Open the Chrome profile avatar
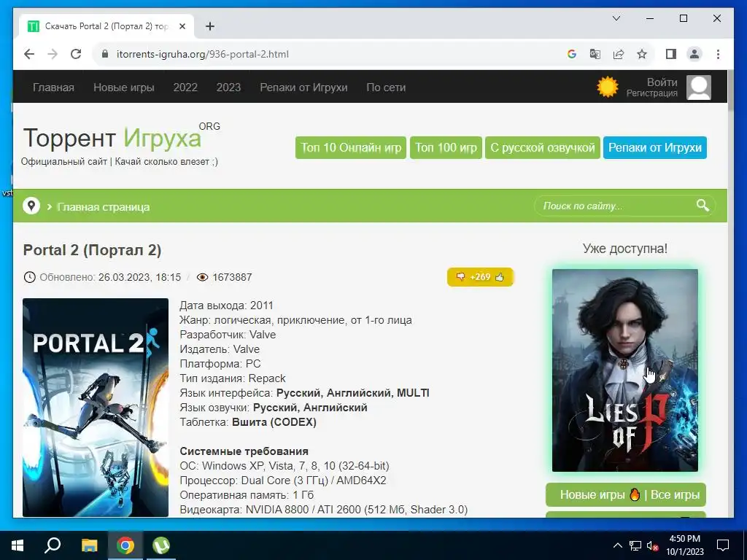 [694, 54]
